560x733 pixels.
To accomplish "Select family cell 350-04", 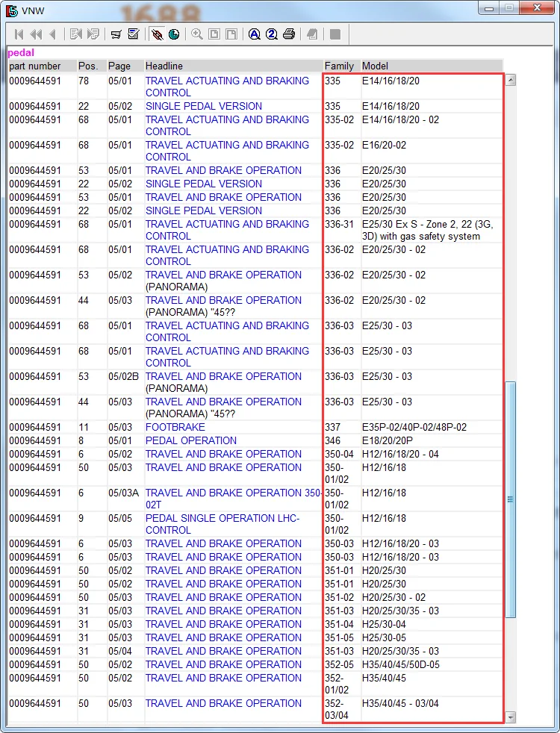I will tap(340, 455).
